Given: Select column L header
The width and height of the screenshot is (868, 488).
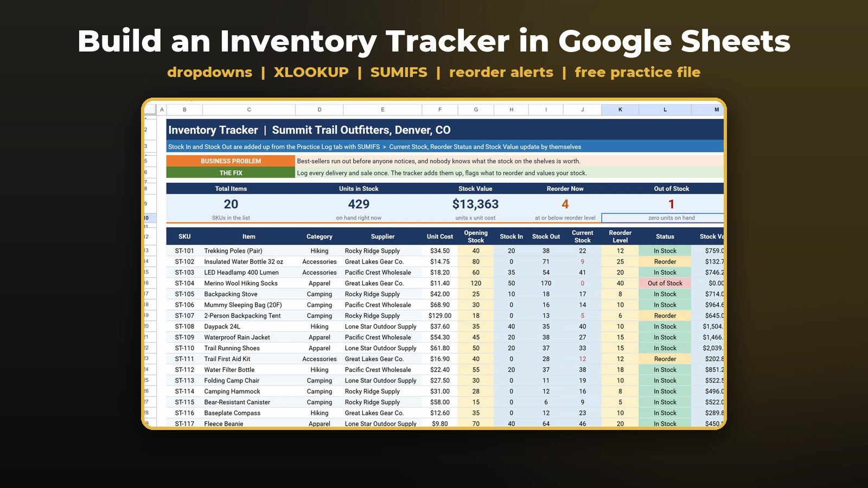Looking at the screenshot, I should tap(665, 110).
